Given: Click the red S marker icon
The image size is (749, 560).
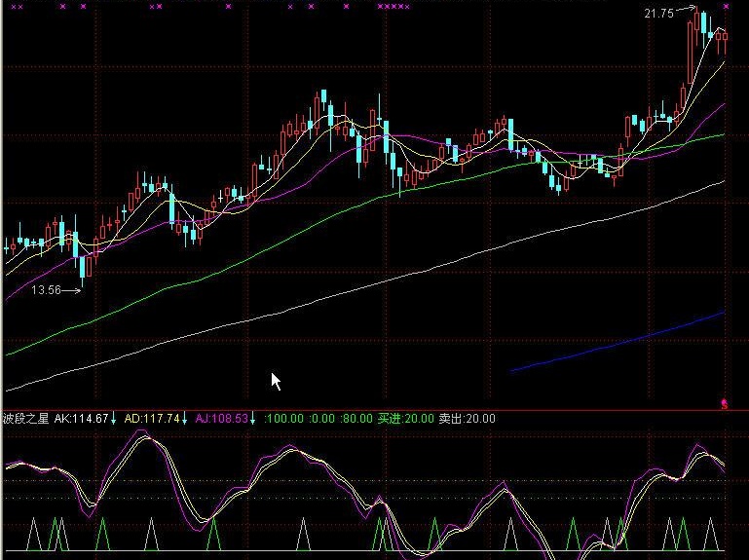Looking at the screenshot, I should tap(724, 405).
